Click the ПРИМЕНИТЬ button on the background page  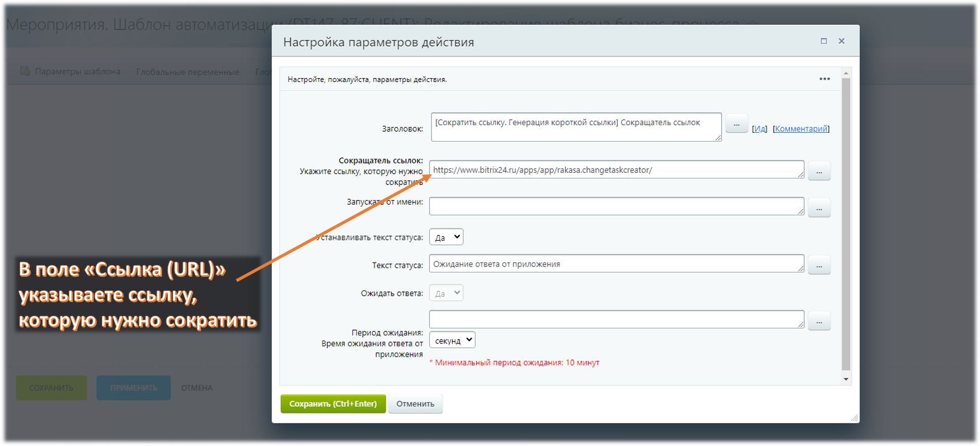tap(134, 388)
